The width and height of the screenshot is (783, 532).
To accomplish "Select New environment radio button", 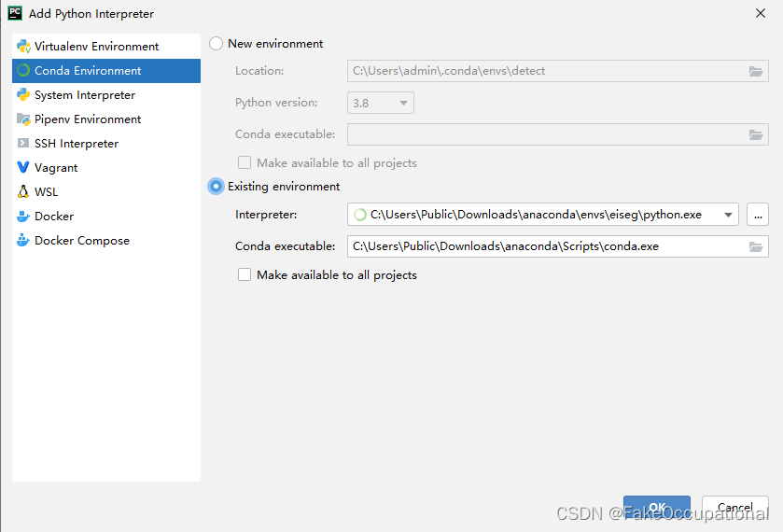I will pyautogui.click(x=216, y=44).
